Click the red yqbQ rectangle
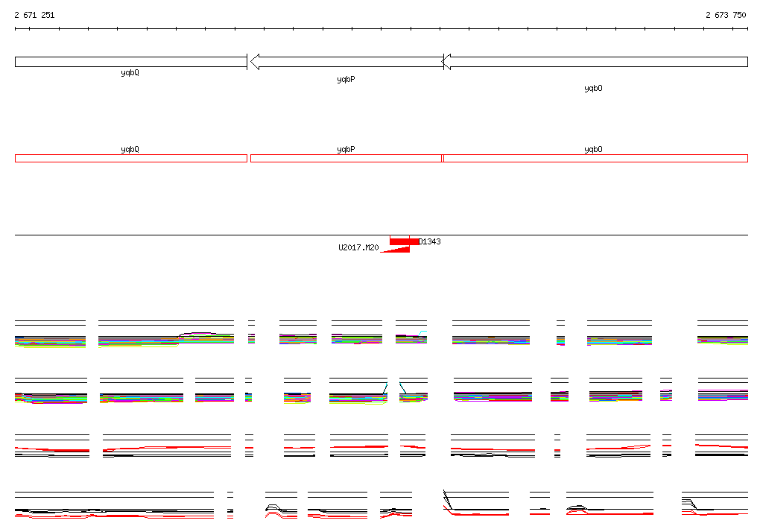The image size is (763, 532). (x=131, y=158)
